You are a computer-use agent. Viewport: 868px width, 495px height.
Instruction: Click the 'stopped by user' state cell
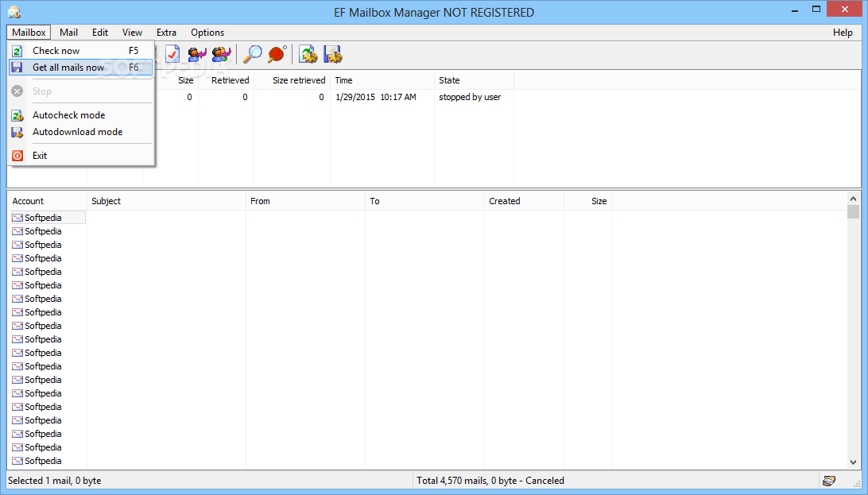(x=470, y=98)
